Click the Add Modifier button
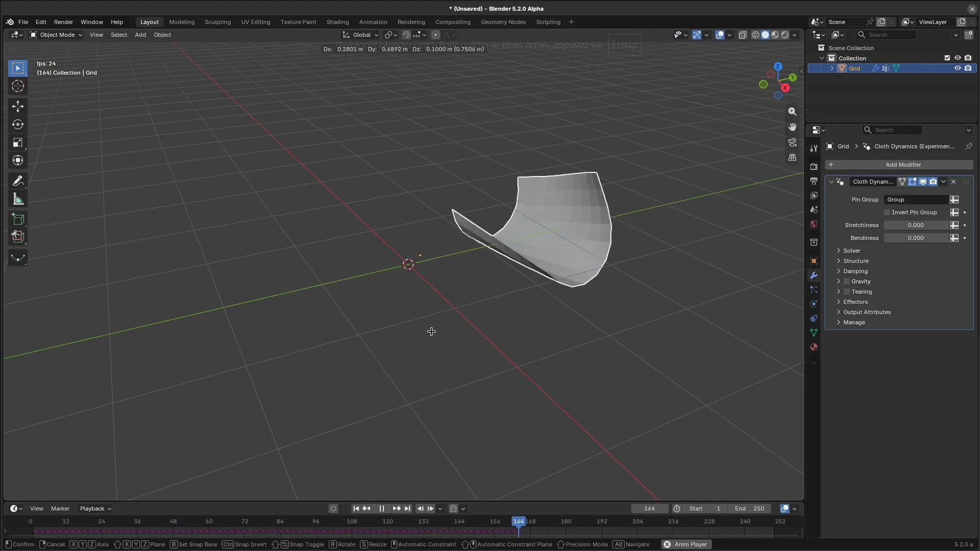Viewport: 980px width, 551px height. coord(899,165)
